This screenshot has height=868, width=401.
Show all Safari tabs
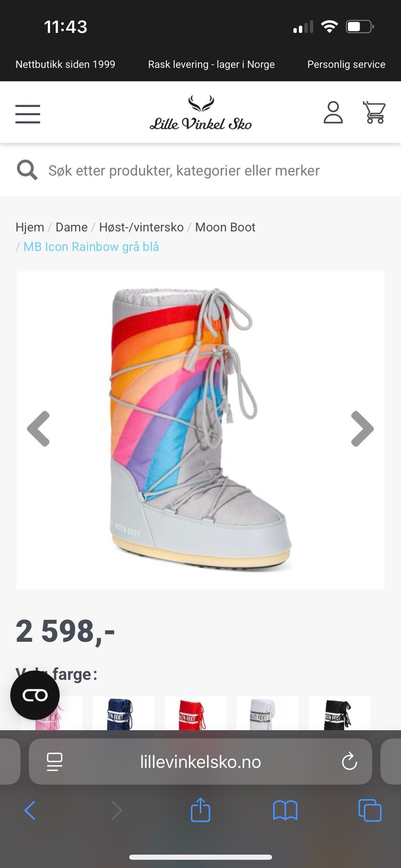370,810
